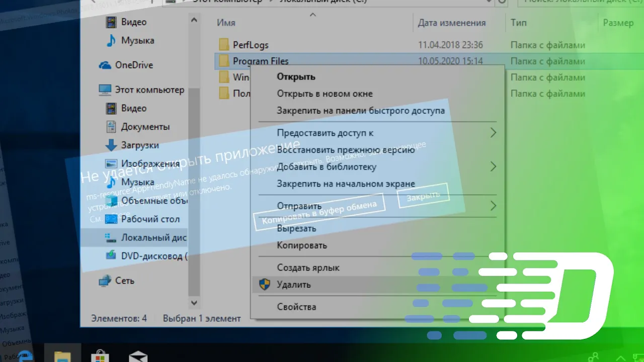Open File Explorer from the taskbar
Screen dimensions: 644x362
62,356
